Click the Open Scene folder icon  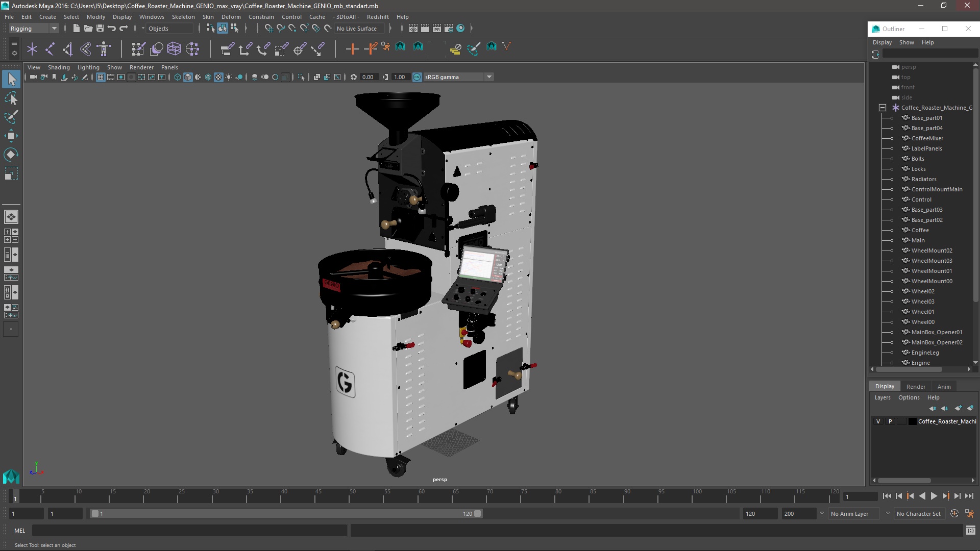pyautogui.click(x=88, y=29)
